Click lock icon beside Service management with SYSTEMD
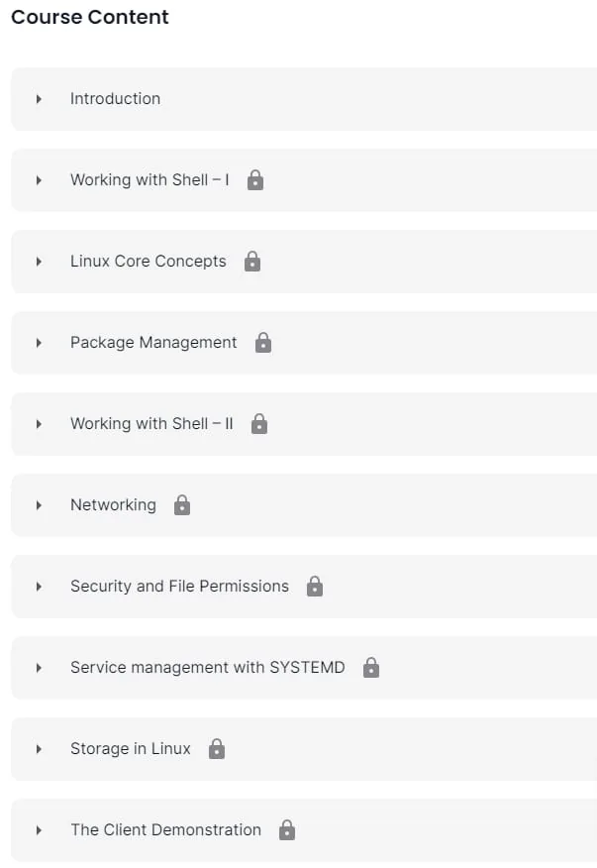Image resolution: width=597 pixels, height=868 pixels. pos(371,668)
